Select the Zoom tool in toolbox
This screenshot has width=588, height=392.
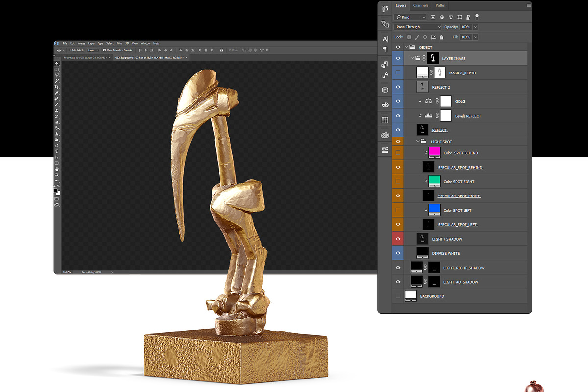tap(57, 175)
